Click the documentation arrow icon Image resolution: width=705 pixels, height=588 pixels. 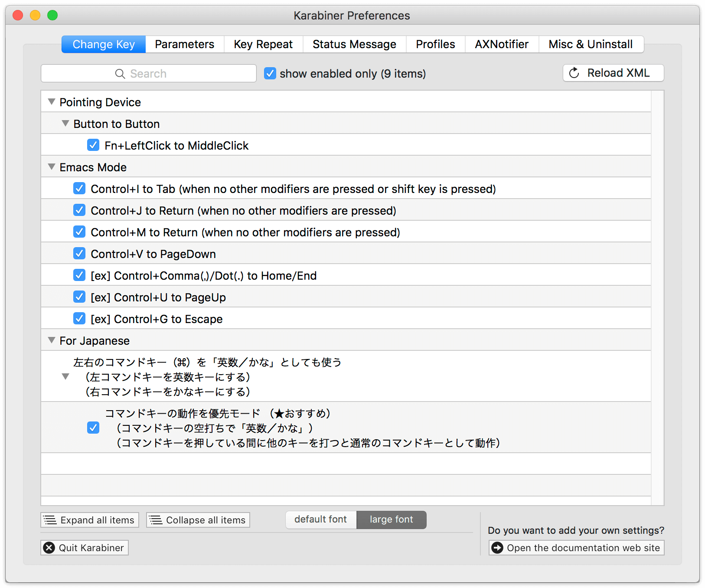497,548
